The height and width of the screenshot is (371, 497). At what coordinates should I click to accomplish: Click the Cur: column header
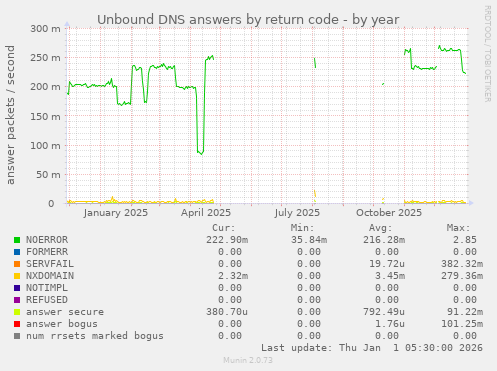click(x=224, y=228)
